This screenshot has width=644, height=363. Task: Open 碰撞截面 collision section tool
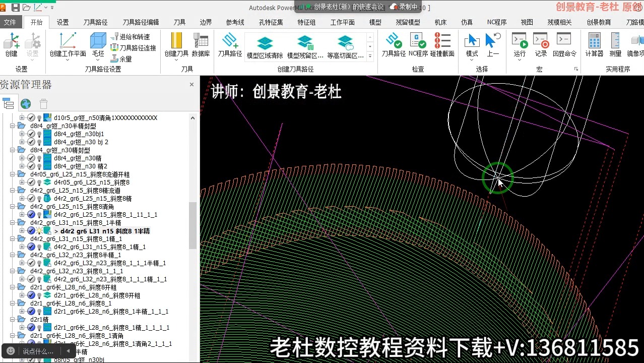point(442,44)
